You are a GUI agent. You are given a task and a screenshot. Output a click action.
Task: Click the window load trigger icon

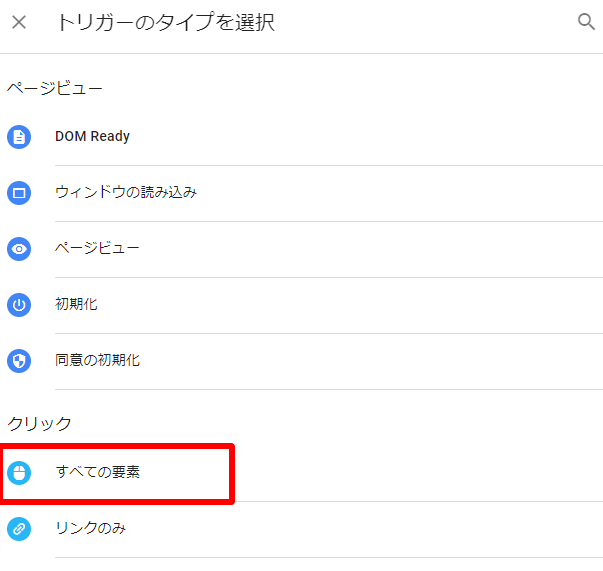click(19, 193)
